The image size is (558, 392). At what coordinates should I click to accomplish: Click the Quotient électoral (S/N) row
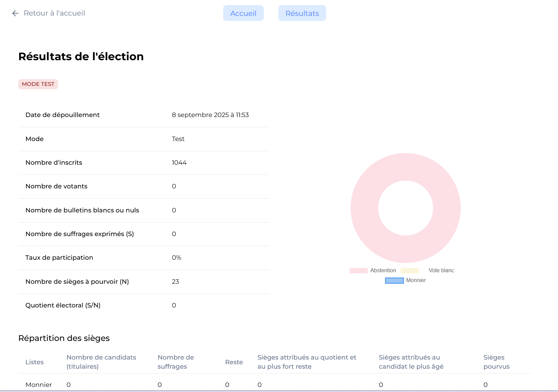[144, 305]
